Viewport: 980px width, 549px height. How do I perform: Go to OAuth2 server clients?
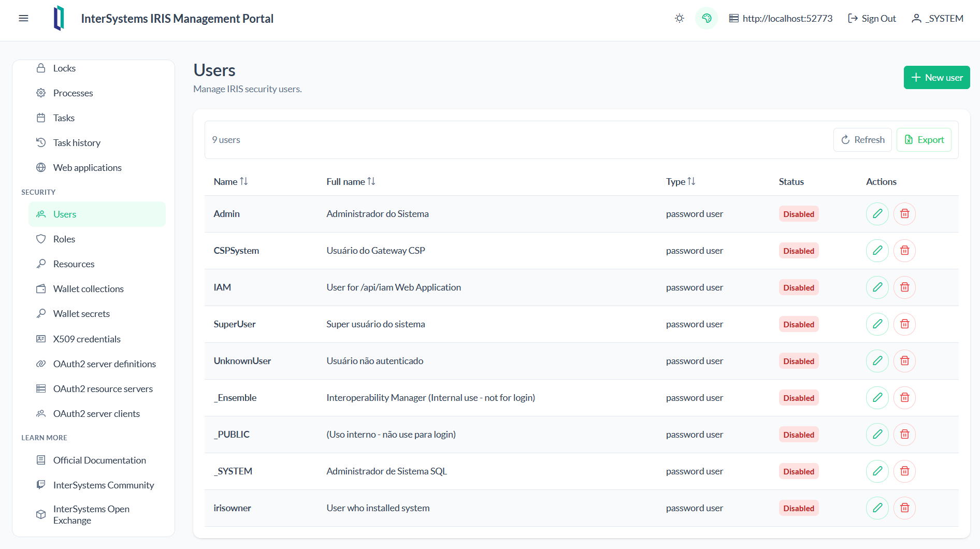click(x=97, y=414)
